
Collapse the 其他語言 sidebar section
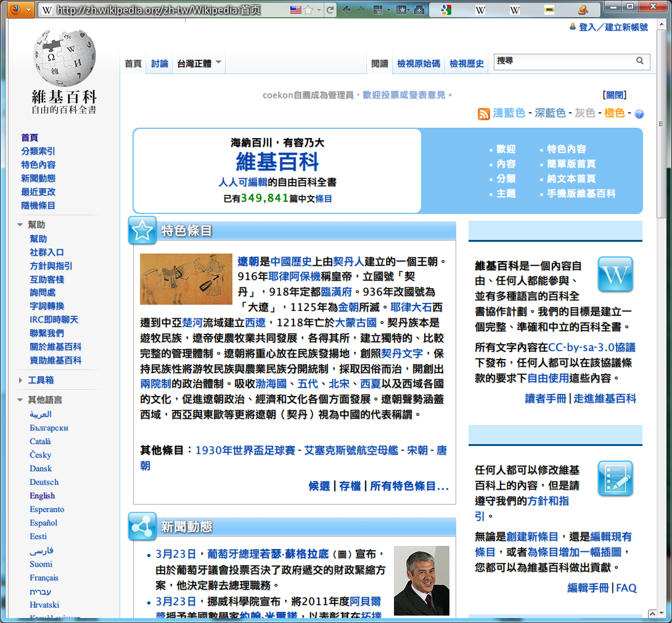coord(20,400)
